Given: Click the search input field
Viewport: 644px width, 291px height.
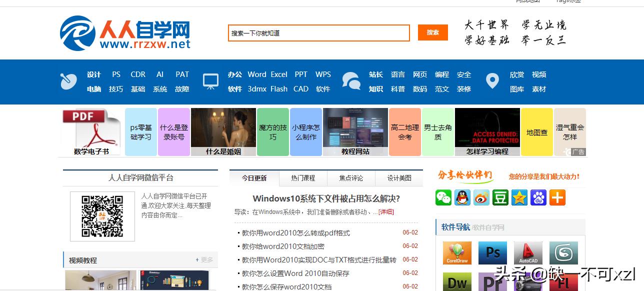Looking at the screenshot, I should 319,33.
